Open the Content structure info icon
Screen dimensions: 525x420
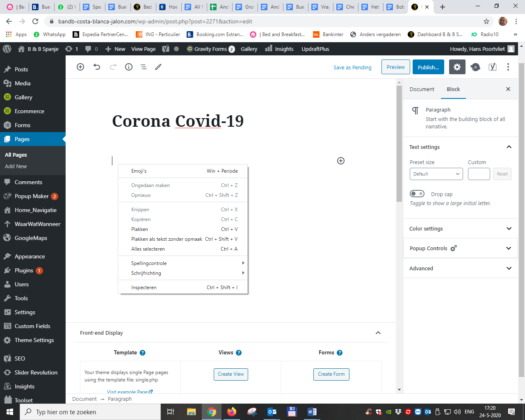point(129,67)
